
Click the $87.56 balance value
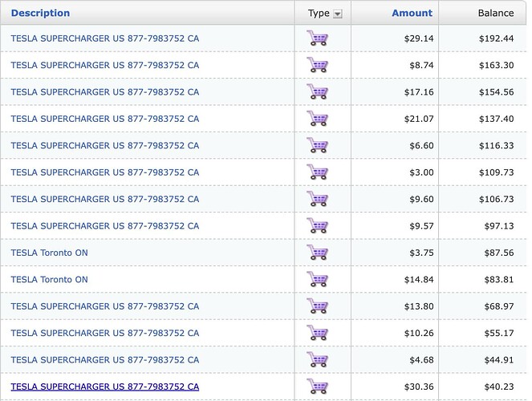(499, 253)
